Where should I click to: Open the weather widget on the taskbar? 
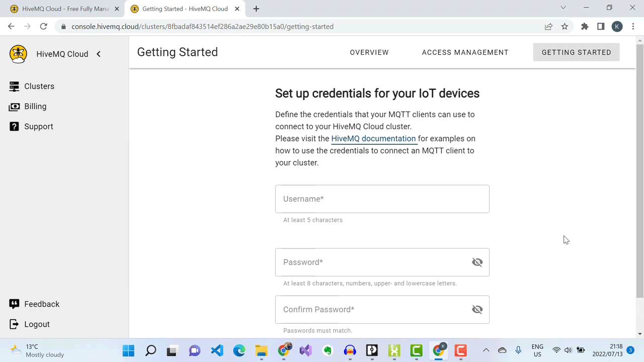point(37,350)
